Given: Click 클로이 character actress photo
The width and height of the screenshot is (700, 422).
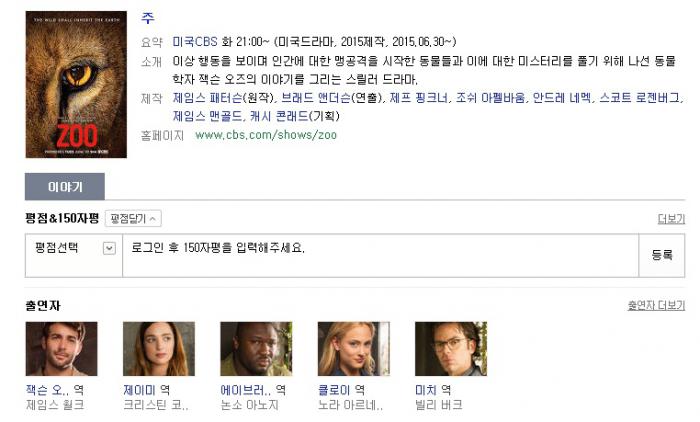Looking at the screenshot, I should coord(354,349).
